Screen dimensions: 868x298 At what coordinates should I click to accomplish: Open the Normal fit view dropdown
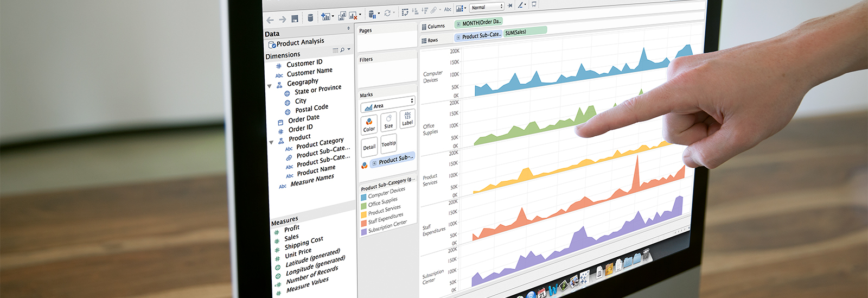tap(487, 7)
